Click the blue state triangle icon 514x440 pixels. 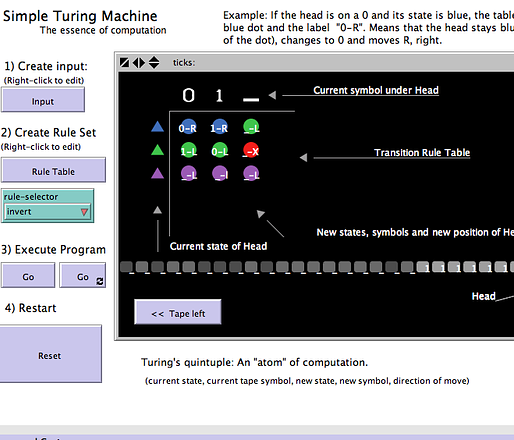click(x=157, y=127)
